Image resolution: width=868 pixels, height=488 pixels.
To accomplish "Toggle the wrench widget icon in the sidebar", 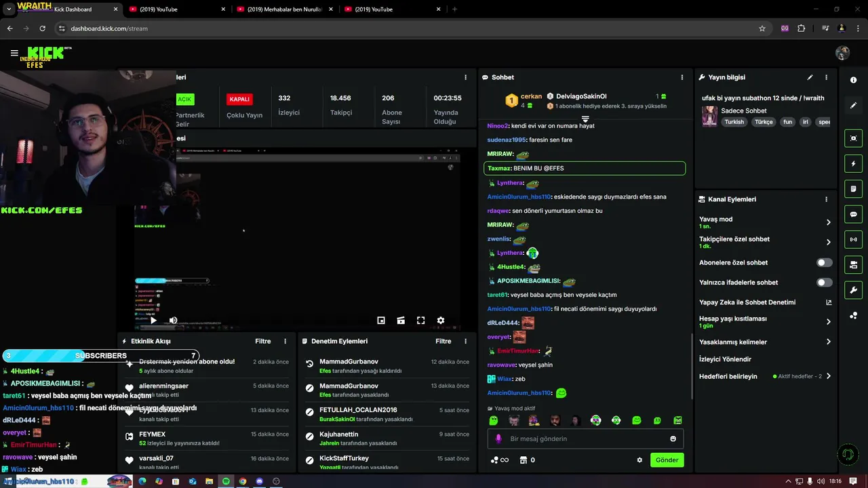I will coord(853,290).
